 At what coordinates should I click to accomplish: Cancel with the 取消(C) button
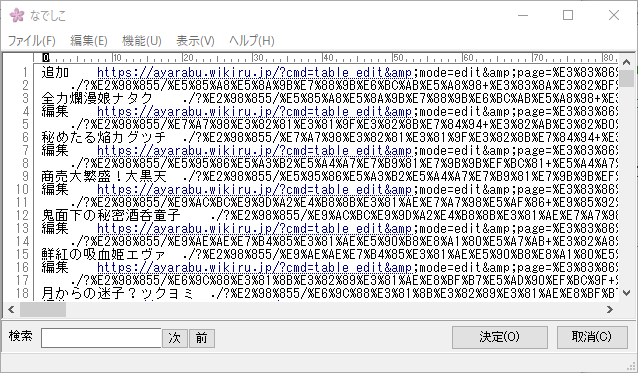coord(592,337)
